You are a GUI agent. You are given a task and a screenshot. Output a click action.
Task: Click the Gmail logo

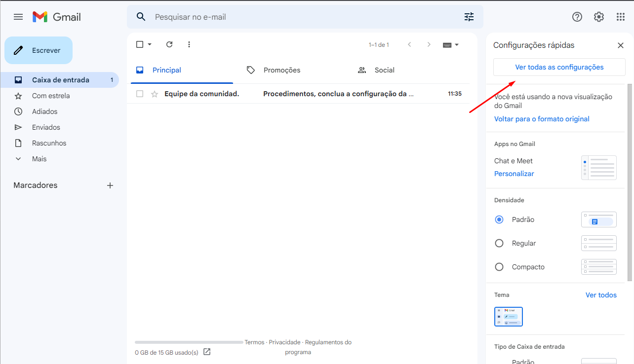click(57, 17)
